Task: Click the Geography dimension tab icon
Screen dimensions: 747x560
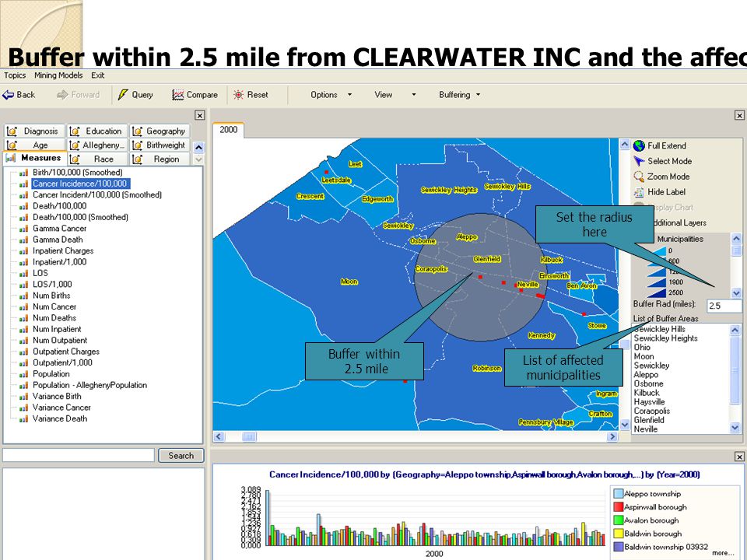Action: point(137,131)
